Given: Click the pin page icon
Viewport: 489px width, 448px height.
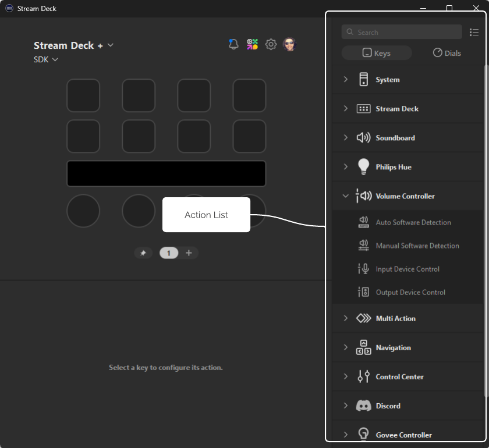Looking at the screenshot, I should tap(143, 253).
